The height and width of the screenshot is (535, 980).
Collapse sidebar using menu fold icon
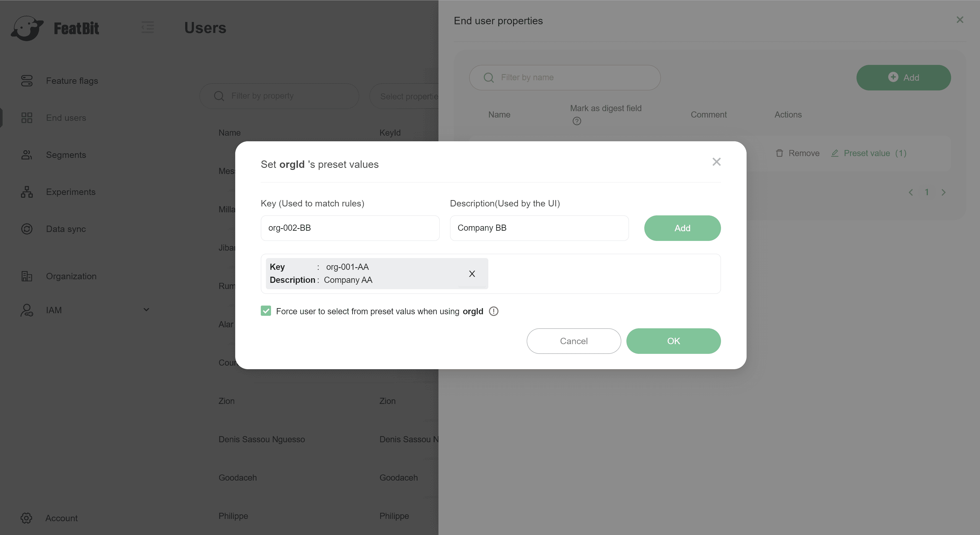tap(148, 27)
